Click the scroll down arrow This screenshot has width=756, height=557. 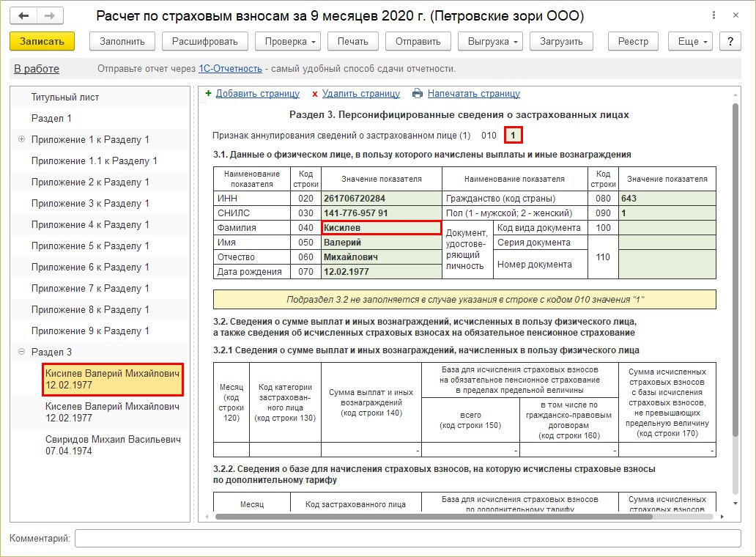click(735, 503)
